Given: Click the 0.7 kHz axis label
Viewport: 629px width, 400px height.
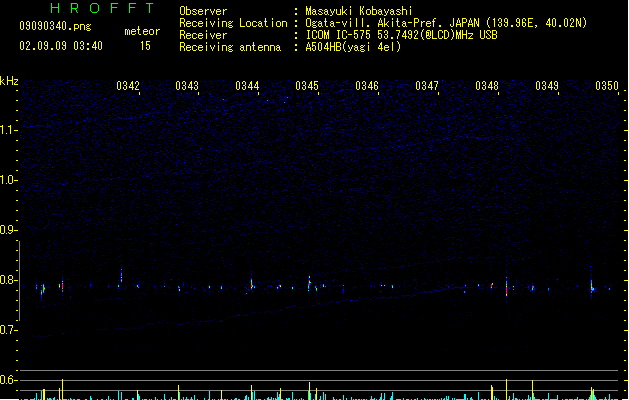Looking at the screenshot, I should (8, 330).
